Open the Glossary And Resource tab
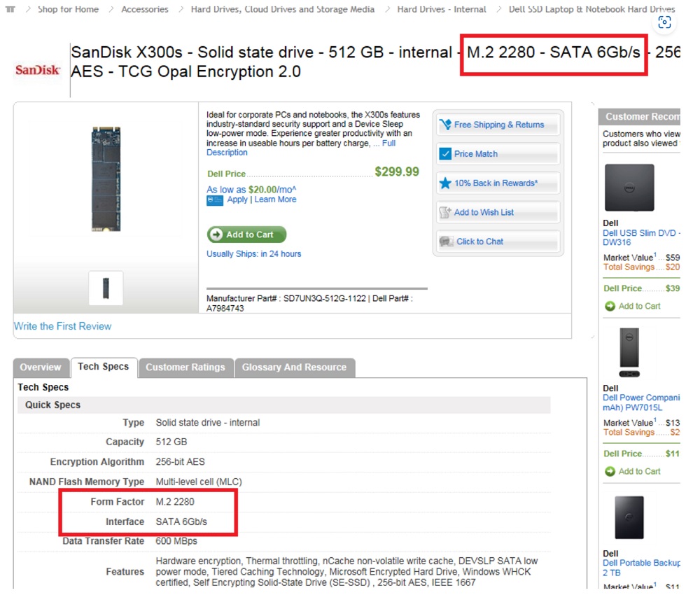 coord(294,367)
